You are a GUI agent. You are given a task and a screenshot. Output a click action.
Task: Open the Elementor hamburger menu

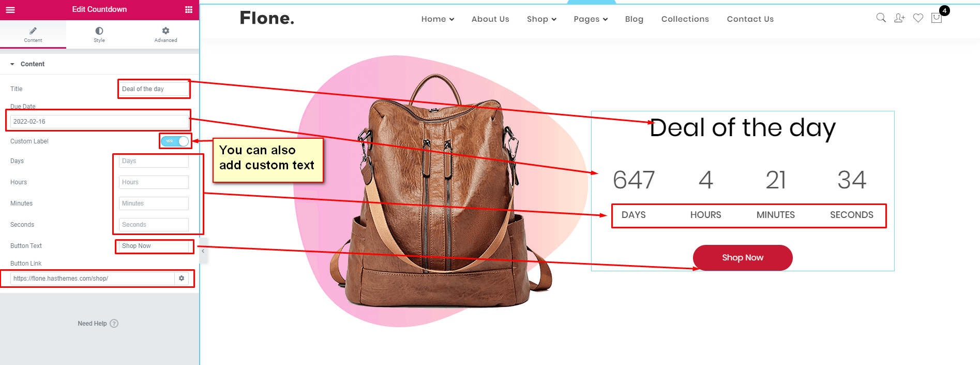tap(10, 9)
